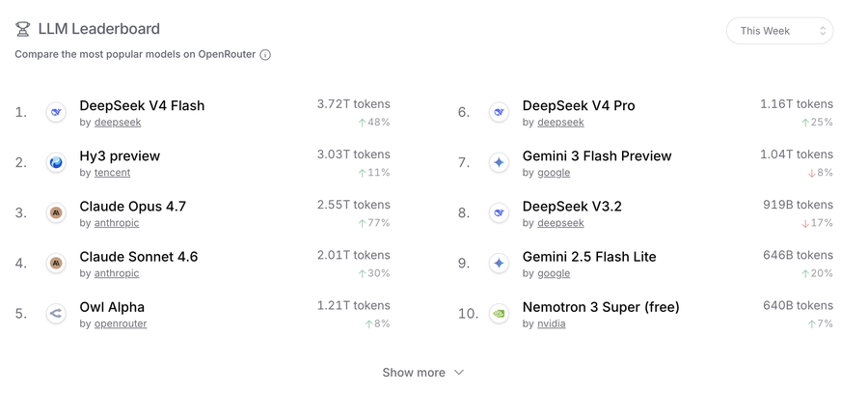Click the 2.55T tokens value
This screenshot has height=393, width=868.
(x=354, y=205)
